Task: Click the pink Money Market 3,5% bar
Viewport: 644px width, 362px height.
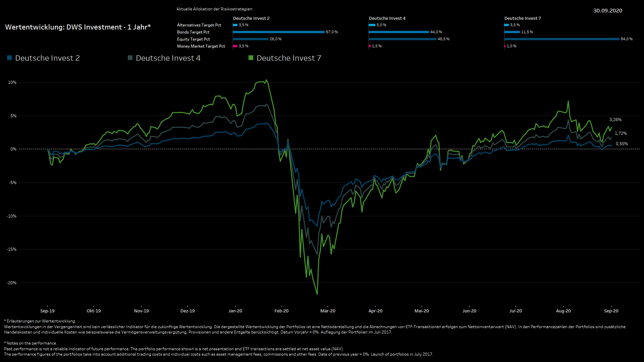Action: pyautogui.click(x=235, y=46)
